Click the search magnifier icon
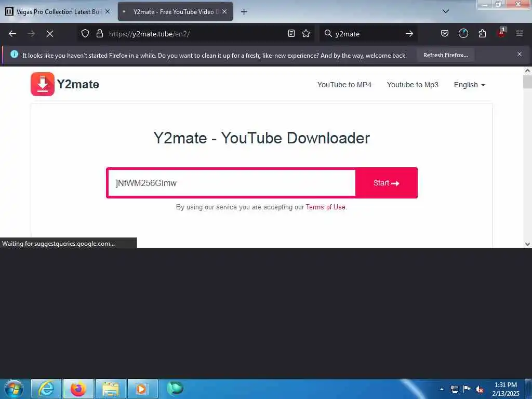The height and width of the screenshot is (399, 532). click(328, 34)
